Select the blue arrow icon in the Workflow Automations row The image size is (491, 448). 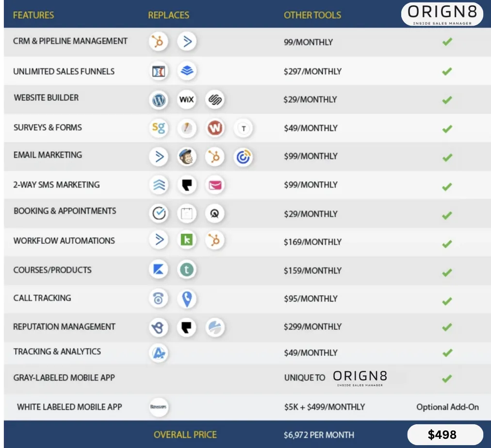tap(159, 240)
